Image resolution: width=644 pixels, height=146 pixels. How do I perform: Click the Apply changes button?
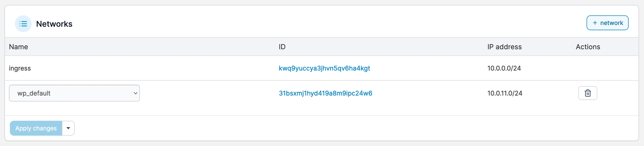tap(36, 128)
